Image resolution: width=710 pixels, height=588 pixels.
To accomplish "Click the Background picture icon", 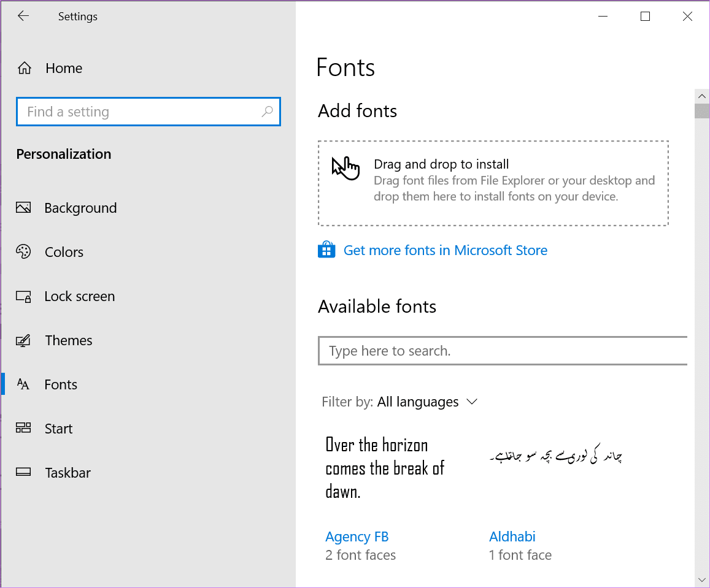I will [23, 208].
